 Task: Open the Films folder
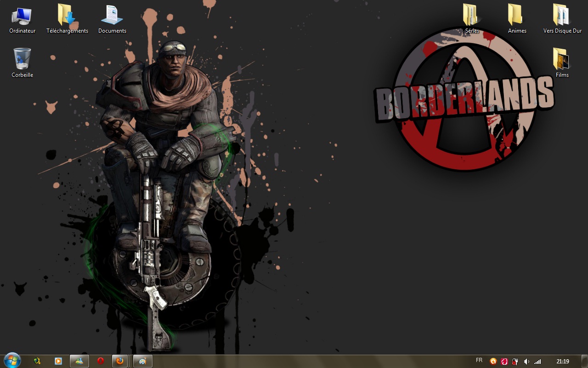[x=562, y=63]
